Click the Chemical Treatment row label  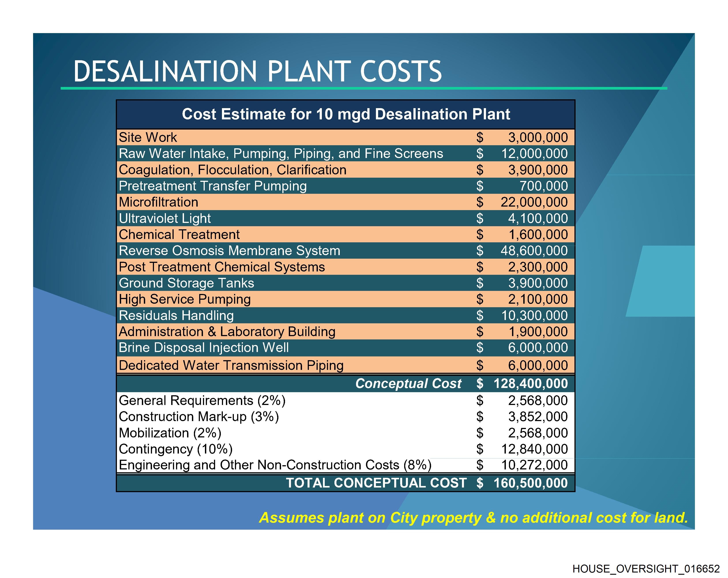pos(179,234)
